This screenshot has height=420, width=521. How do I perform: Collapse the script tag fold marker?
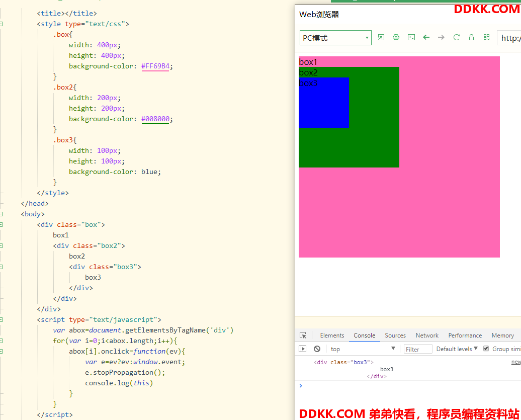pyautogui.click(x=2, y=319)
